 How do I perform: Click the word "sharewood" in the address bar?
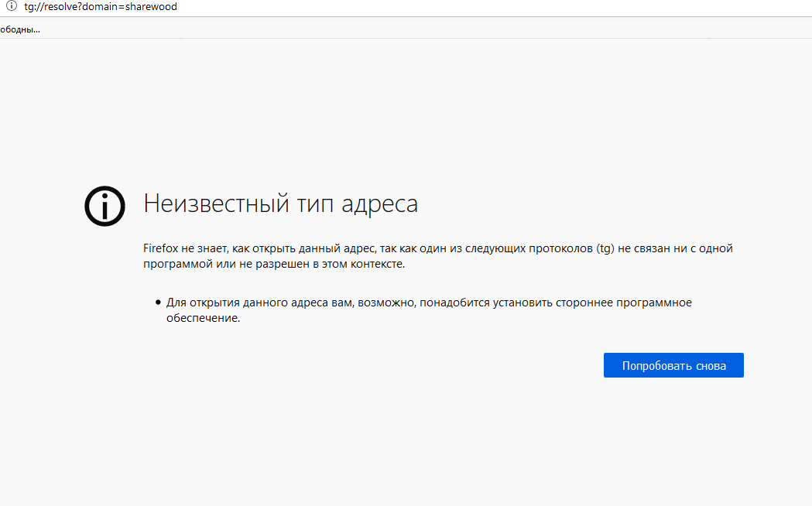click(x=152, y=7)
